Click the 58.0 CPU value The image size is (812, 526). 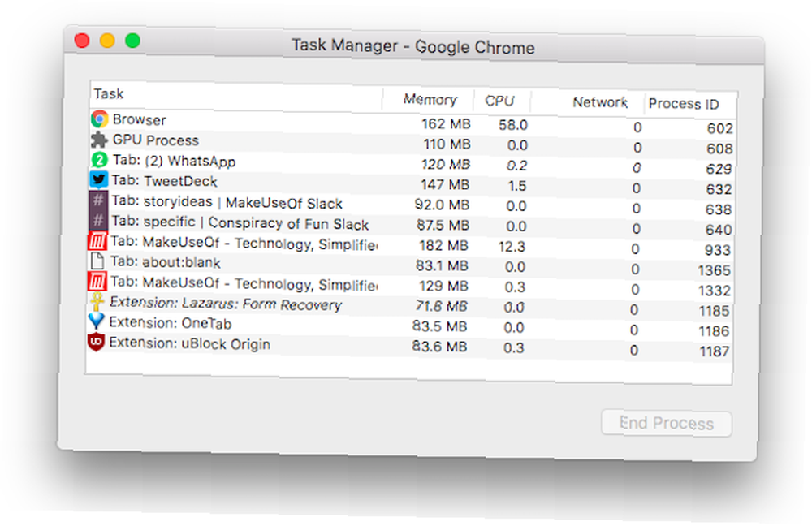[x=513, y=125]
